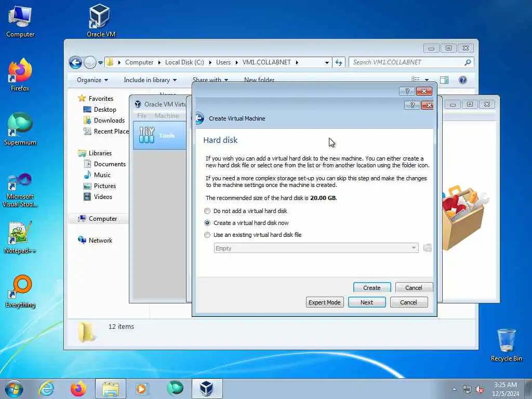
Task: Click Cancel next to the Next button
Action: [408, 302]
